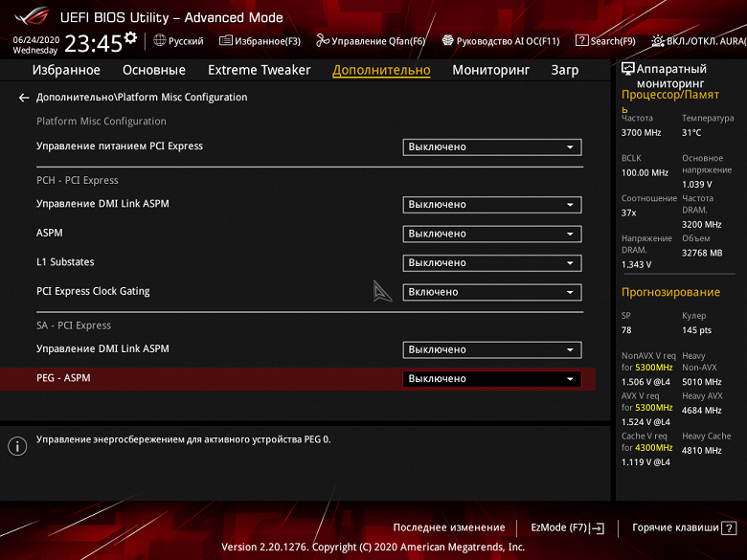Select the PCI Express Clock Gating label
747x560 pixels.
tap(93, 291)
